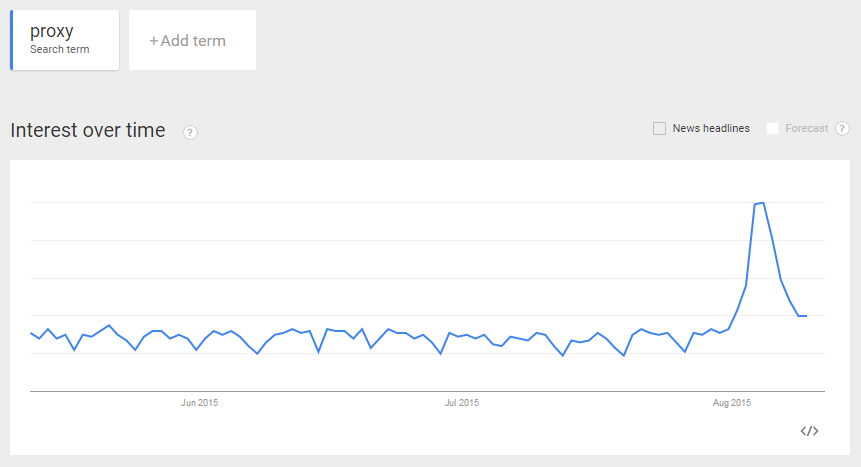Screen dimensions: 861x467
Task: Open the embed code icon below chart
Action: [809, 431]
